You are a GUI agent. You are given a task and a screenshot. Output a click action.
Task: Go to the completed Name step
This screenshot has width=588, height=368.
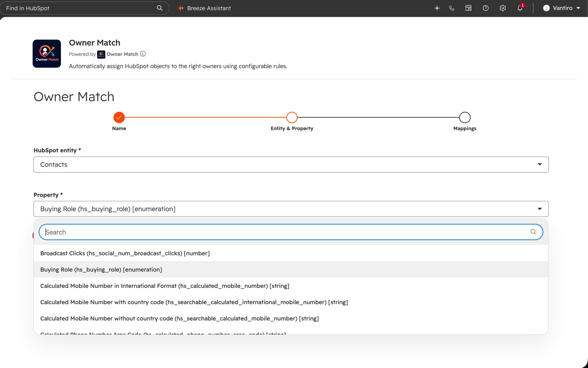click(x=119, y=117)
